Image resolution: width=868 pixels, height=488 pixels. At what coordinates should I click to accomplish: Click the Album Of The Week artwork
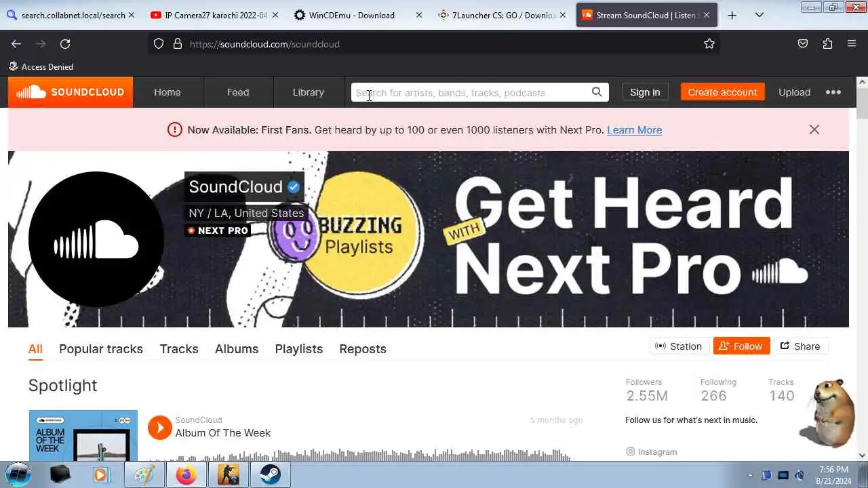83,436
